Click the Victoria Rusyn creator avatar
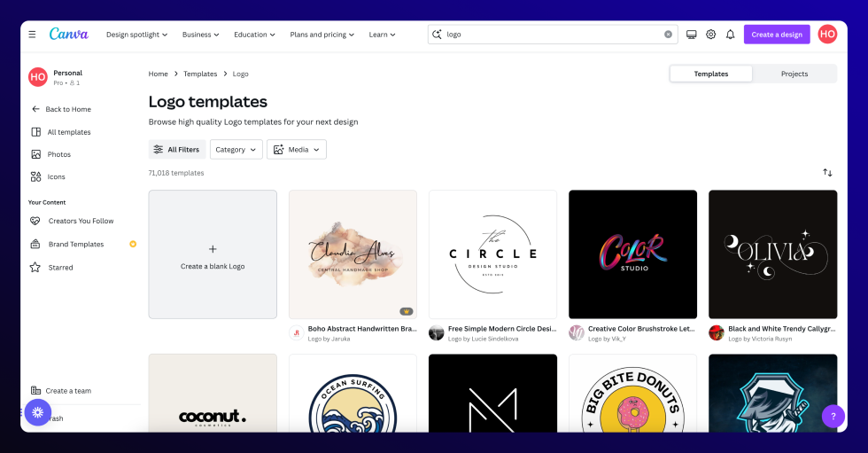This screenshot has width=868, height=453. coord(717,332)
